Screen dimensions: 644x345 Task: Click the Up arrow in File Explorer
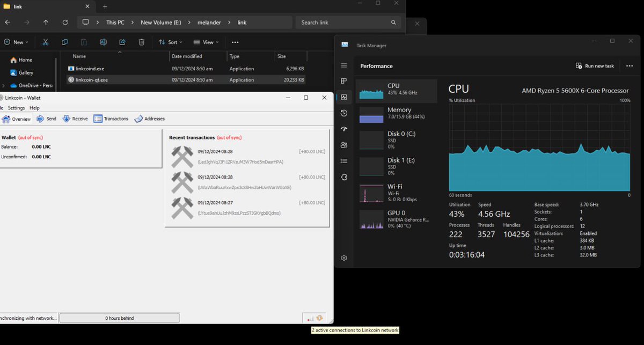(46, 23)
